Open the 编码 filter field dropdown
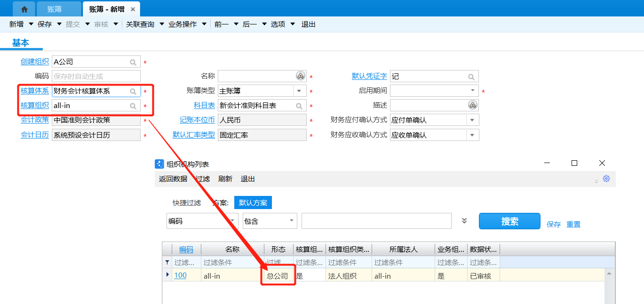This screenshot has height=304, width=644. click(233, 221)
